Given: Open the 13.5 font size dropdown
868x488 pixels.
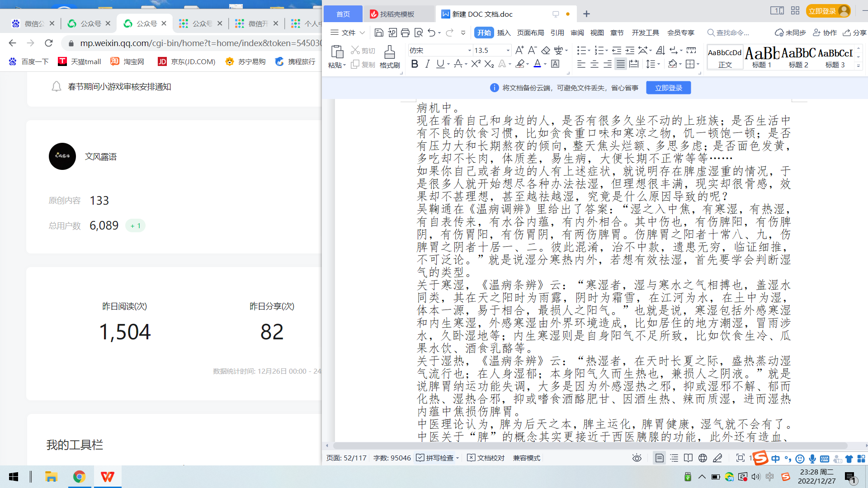Looking at the screenshot, I should tap(508, 51).
